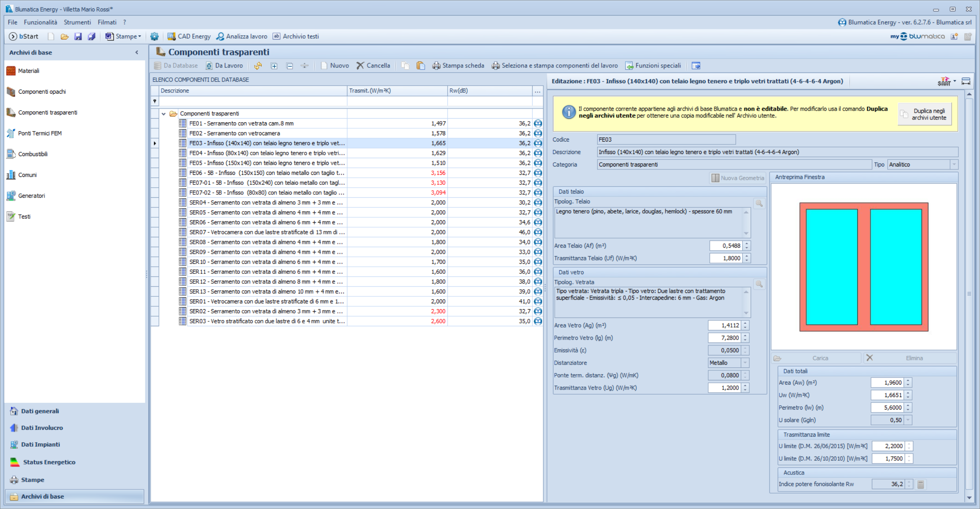The height and width of the screenshot is (509, 980).
Task: Open settings gear icon in main toolbar
Action: tap(154, 37)
